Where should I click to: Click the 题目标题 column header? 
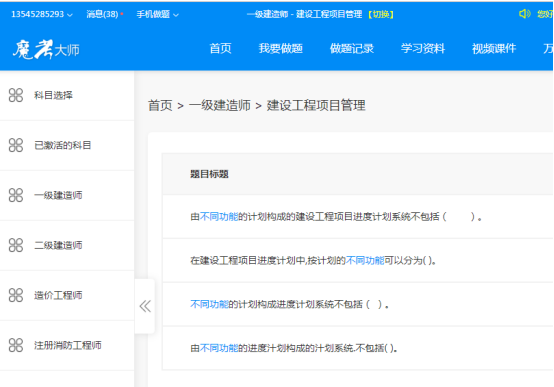point(209,174)
